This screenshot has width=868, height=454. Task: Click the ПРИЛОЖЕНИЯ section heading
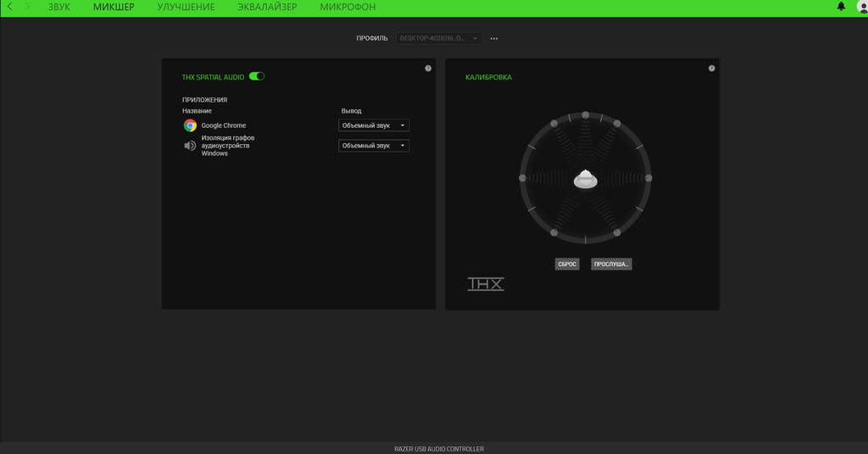tap(205, 100)
